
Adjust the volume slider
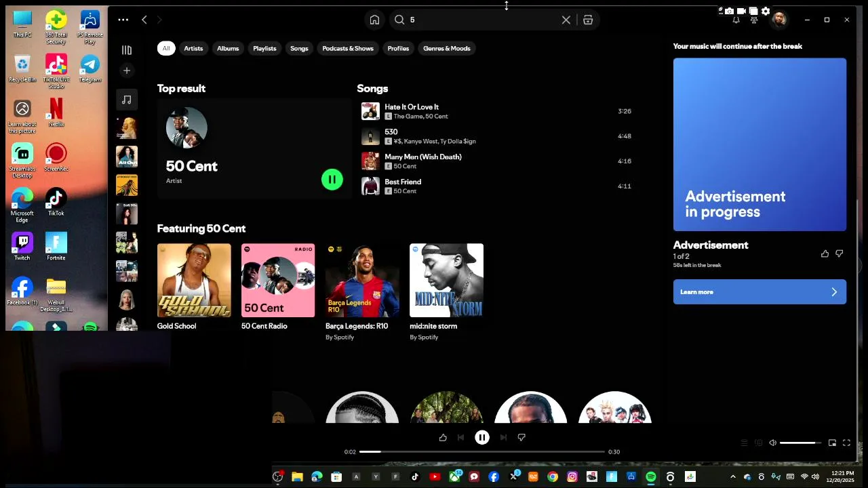pos(800,443)
